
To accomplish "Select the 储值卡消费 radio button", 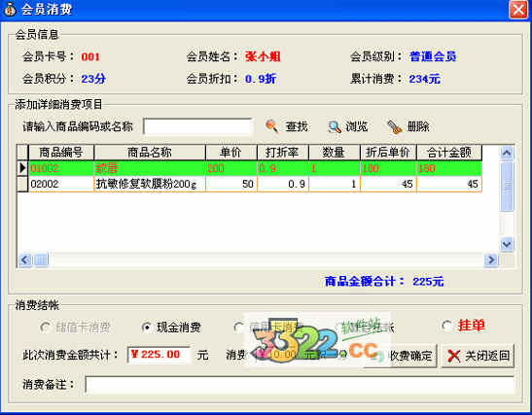I will point(45,328).
